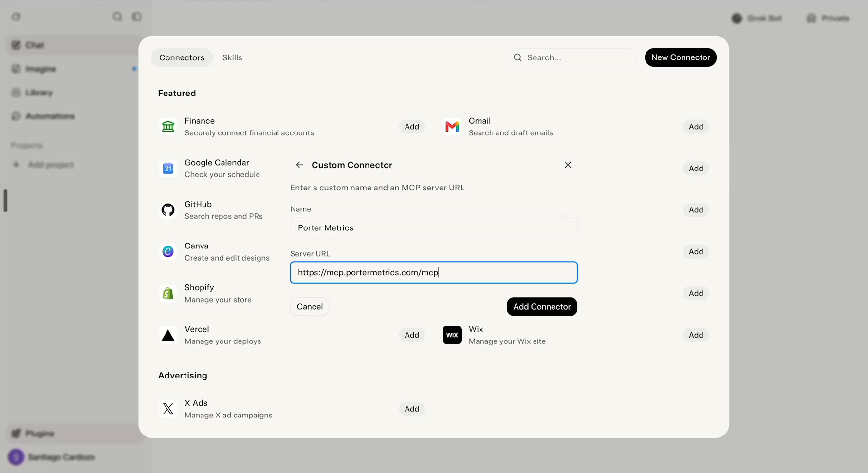Click the Google Calendar icon
Screen dimensions: 868x473
point(168,169)
